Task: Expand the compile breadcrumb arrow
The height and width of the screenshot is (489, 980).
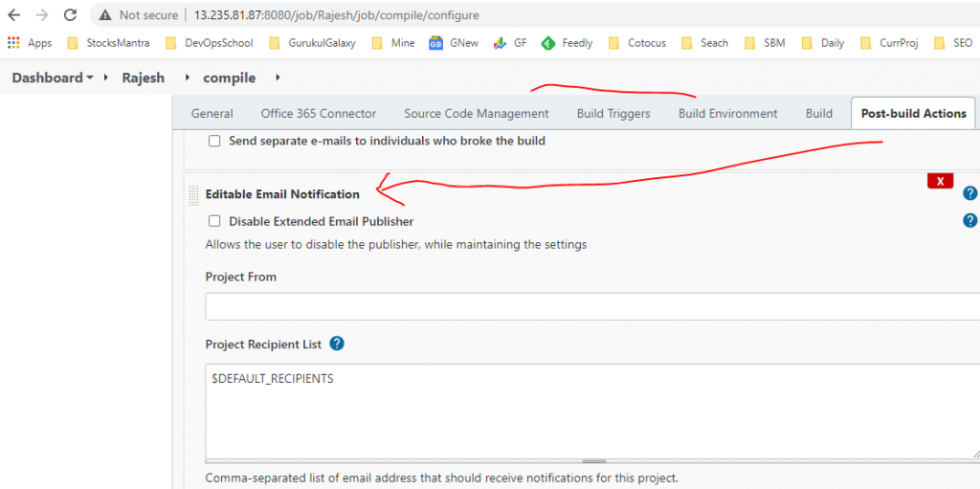Action: (278, 78)
